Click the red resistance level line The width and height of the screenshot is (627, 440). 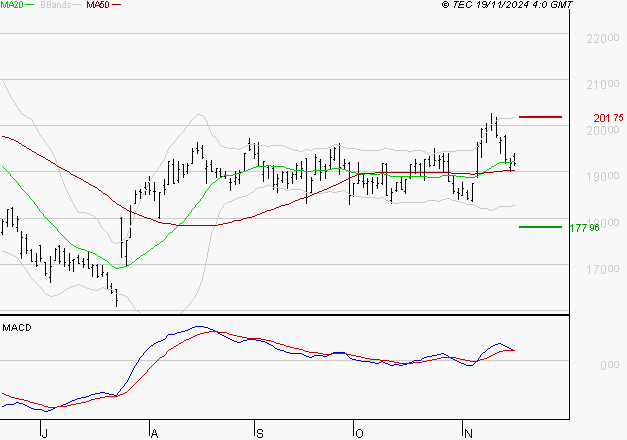(540, 117)
